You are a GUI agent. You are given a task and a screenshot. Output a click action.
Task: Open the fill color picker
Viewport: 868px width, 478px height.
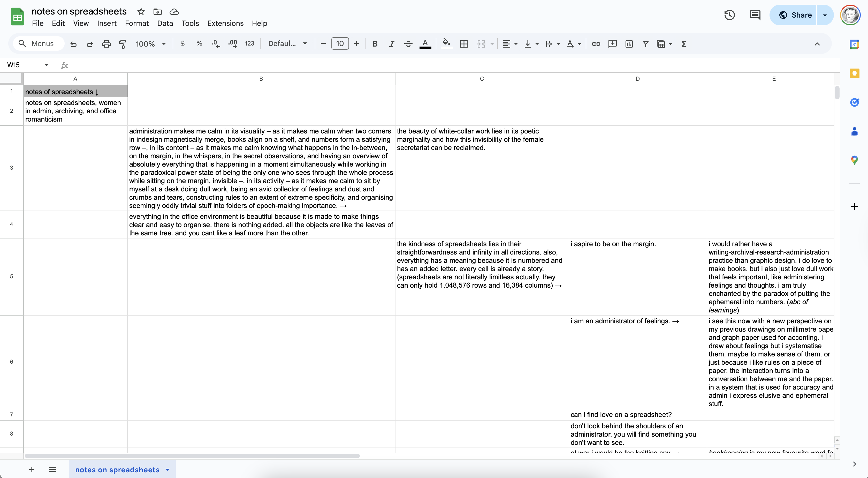click(446, 44)
